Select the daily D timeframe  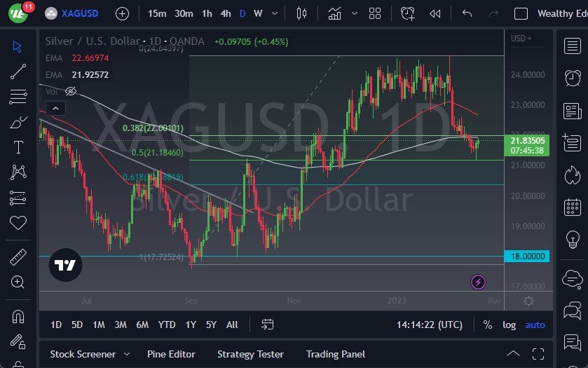(242, 14)
